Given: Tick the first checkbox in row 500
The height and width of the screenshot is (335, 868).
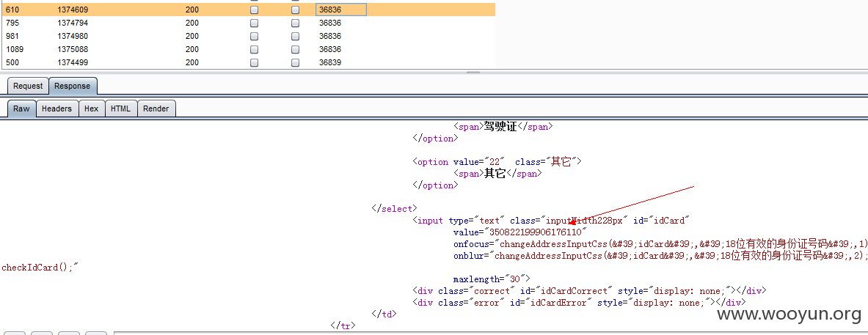Looking at the screenshot, I should tap(254, 63).
